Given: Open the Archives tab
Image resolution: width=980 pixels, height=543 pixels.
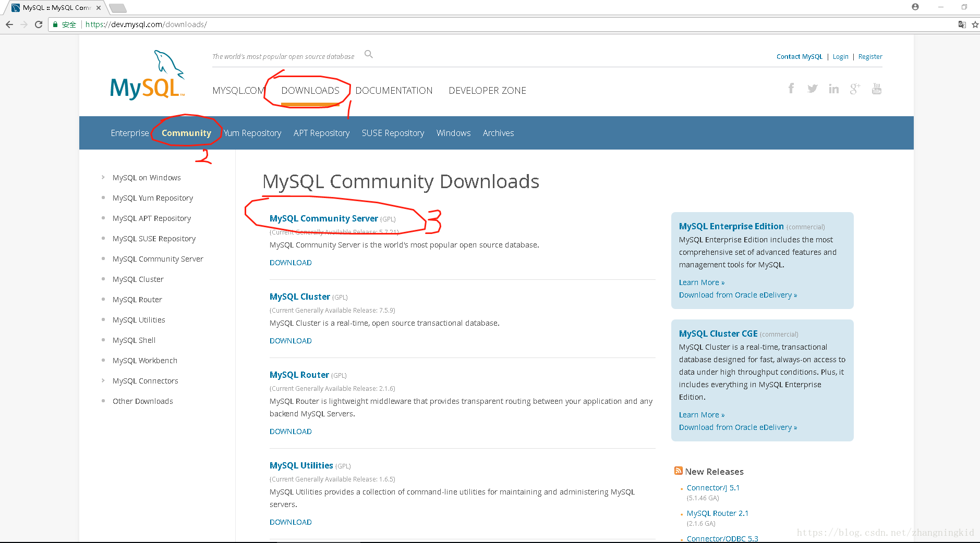Looking at the screenshot, I should coord(498,133).
